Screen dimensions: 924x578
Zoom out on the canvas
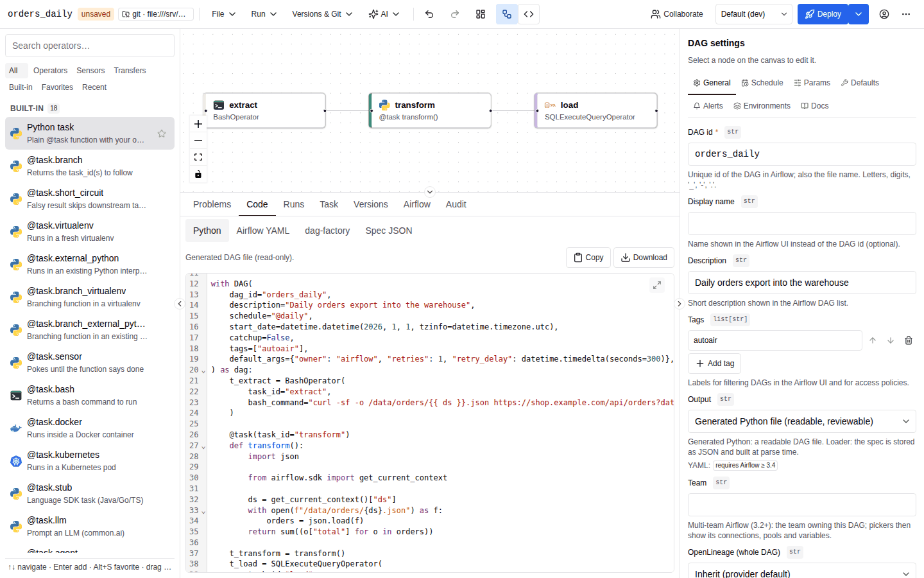[x=198, y=141]
